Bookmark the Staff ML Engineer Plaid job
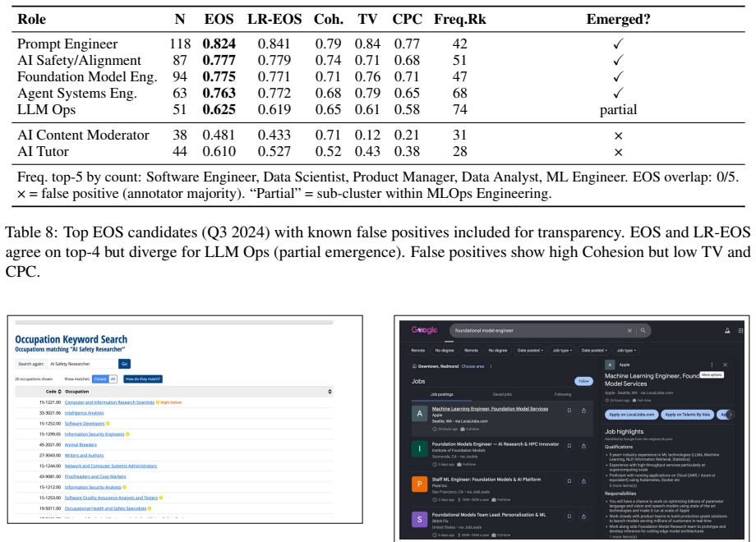This screenshot has width=756, height=542. click(x=569, y=480)
